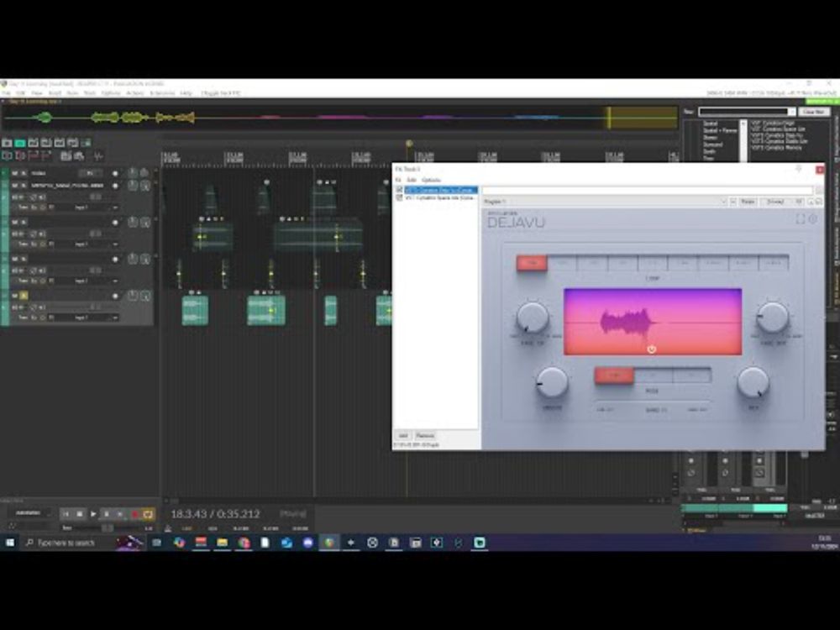
Task: Click Go to start transport button
Action: coord(66,514)
